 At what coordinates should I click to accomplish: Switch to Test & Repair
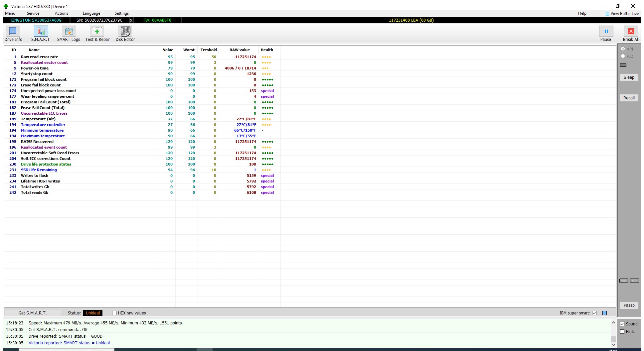[97, 34]
